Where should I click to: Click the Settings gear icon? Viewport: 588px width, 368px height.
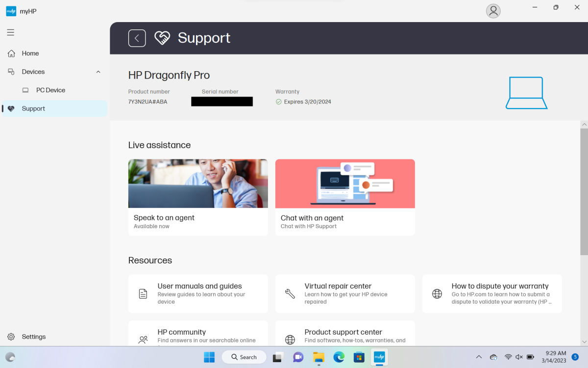coord(11,337)
